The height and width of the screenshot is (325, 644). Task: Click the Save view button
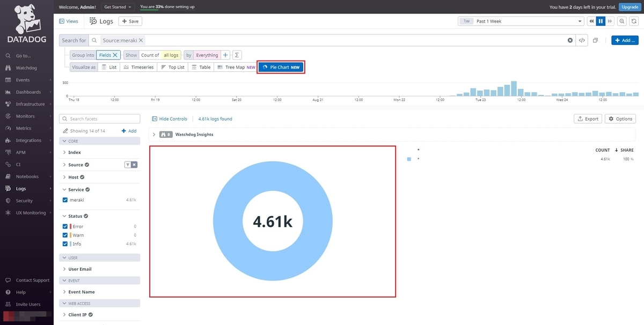pyautogui.click(x=130, y=21)
